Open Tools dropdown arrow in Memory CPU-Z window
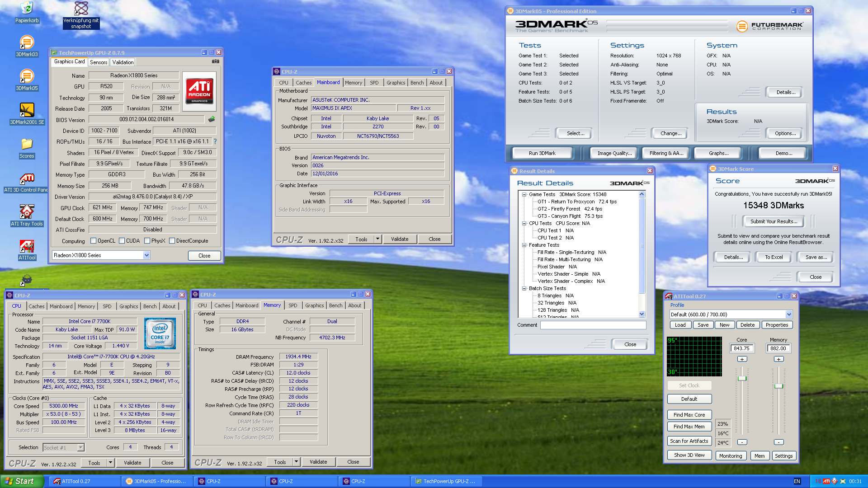This screenshot has width=868, height=488. 297,462
